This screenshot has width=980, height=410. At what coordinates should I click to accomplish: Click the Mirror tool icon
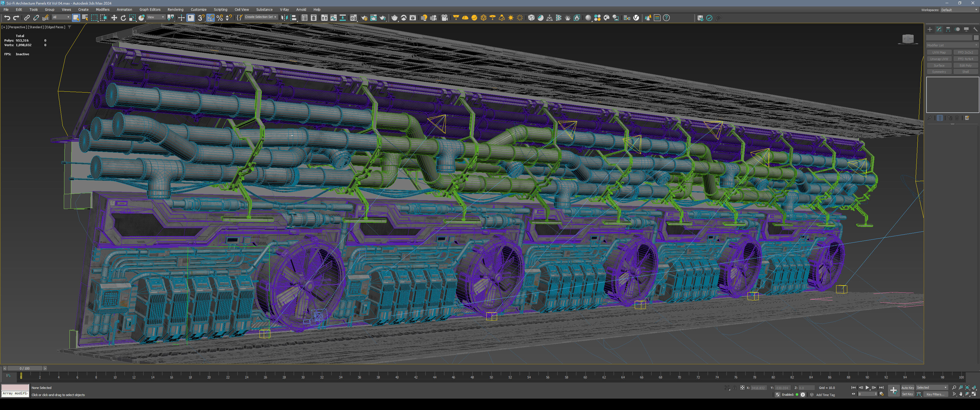[284, 18]
